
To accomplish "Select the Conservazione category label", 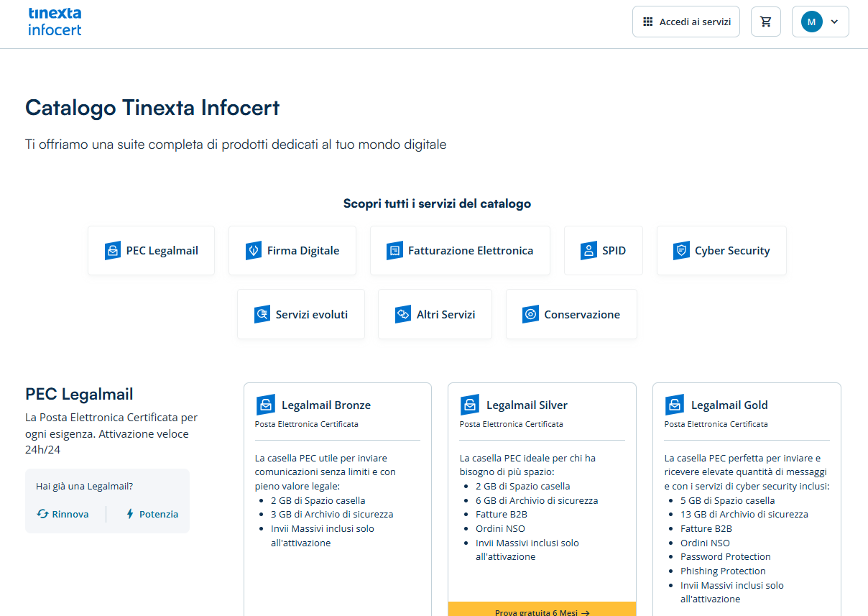I will coord(582,314).
